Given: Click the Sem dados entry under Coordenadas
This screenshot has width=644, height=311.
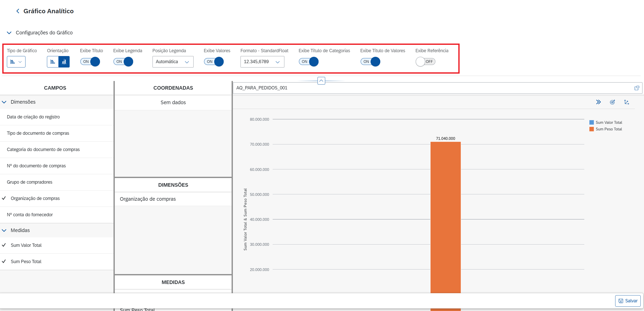Looking at the screenshot, I should pyautogui.click(x=173, y=102).
